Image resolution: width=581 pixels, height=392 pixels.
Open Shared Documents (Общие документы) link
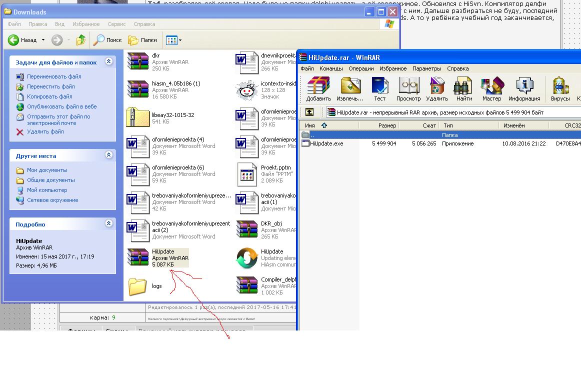51,180
